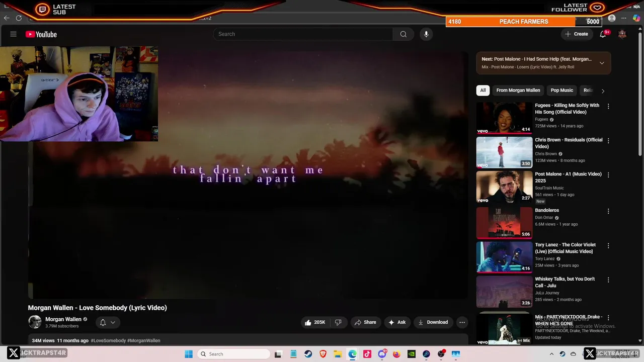The height and width of the screenshot is (362, 644).
Task: Select the From Morgan Wallen chip
Action: 518,90
